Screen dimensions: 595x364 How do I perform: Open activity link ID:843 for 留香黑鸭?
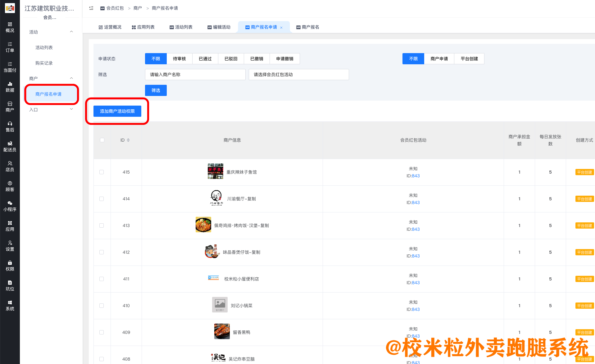[416, 336]
